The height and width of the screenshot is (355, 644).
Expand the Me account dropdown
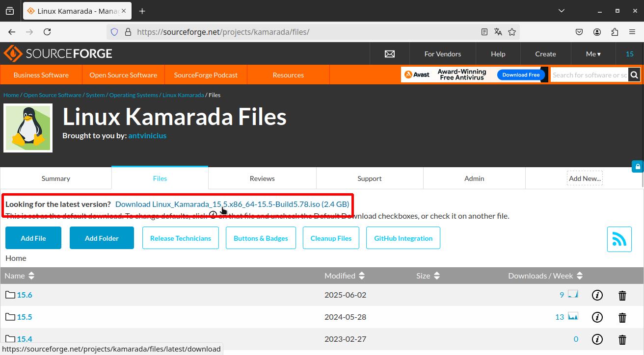593,54
